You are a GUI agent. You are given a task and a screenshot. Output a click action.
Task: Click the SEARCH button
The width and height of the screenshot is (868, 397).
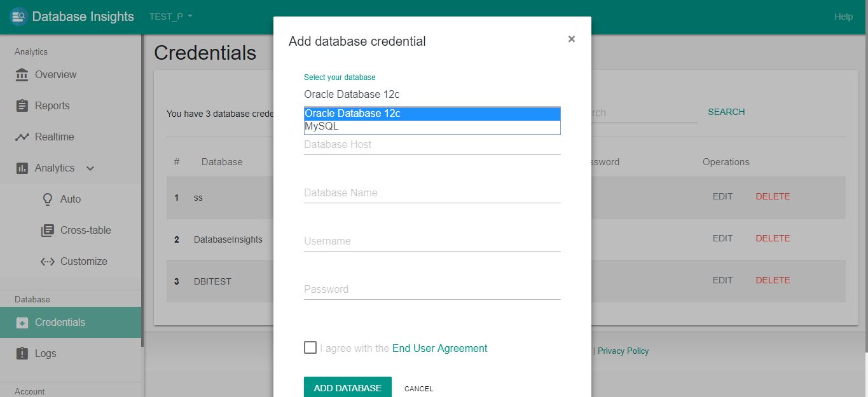726,112
